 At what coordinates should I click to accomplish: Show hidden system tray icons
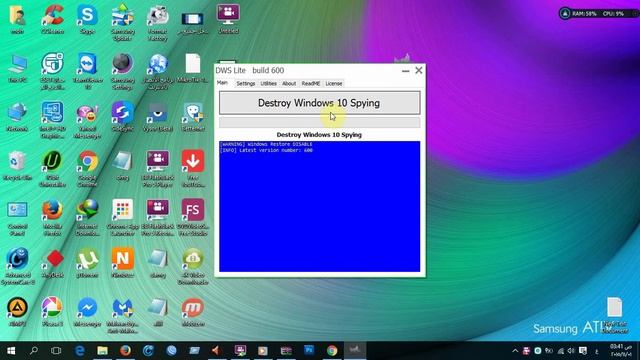point(515,351)
